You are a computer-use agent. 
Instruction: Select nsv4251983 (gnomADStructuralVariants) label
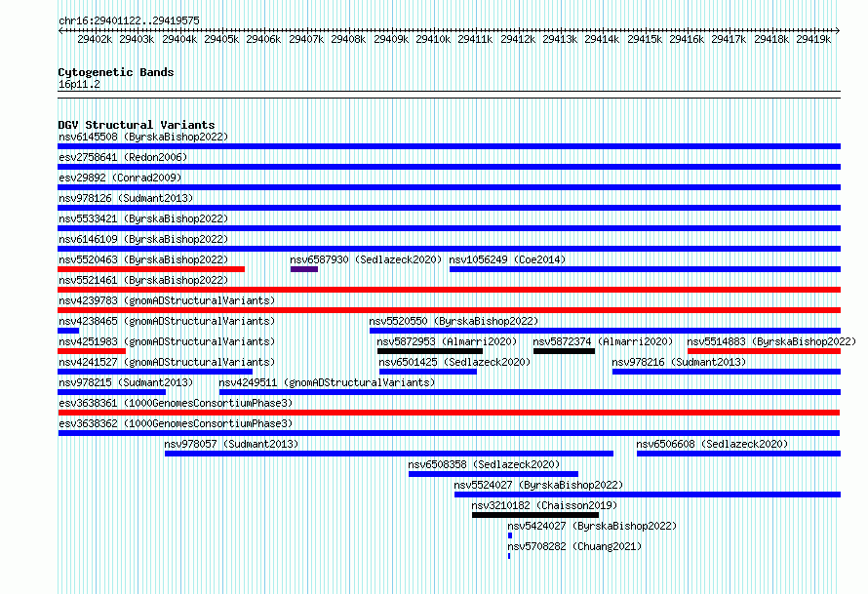tap(167, 341)
